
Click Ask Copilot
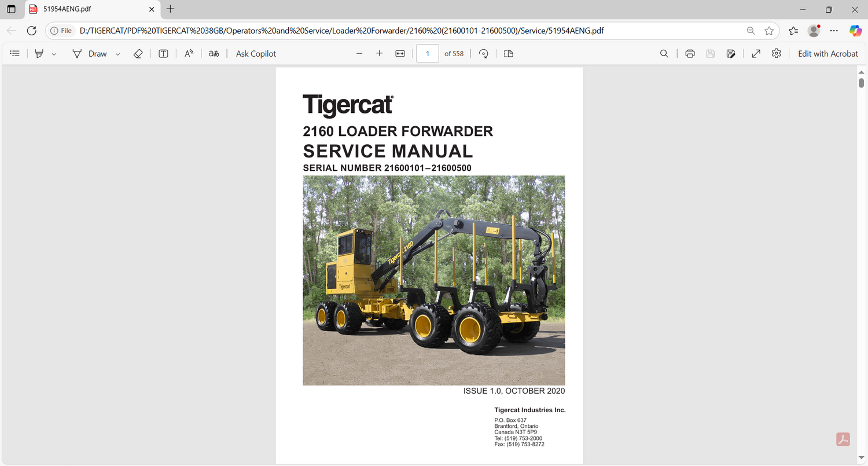coord(256,53)
